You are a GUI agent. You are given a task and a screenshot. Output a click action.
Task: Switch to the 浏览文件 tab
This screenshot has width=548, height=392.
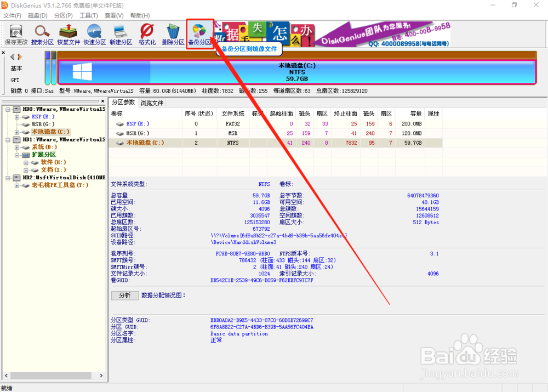[x=152, y=103]
